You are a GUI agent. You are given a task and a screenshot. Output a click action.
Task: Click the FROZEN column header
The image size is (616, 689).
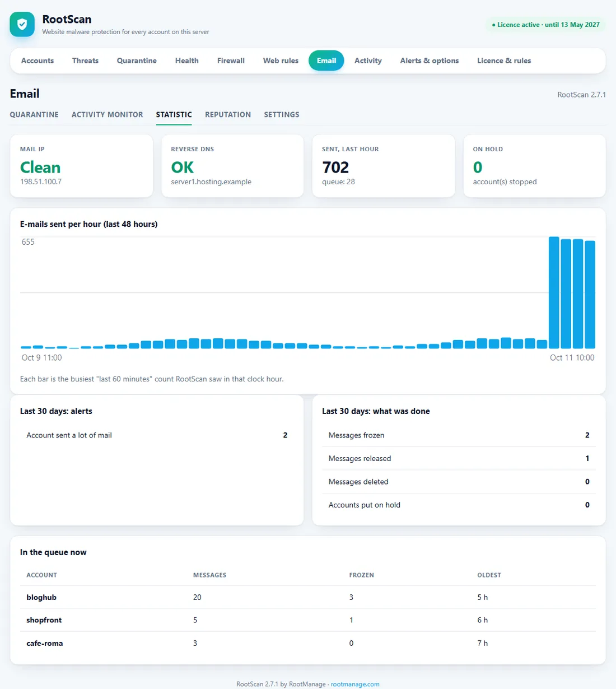361,575
